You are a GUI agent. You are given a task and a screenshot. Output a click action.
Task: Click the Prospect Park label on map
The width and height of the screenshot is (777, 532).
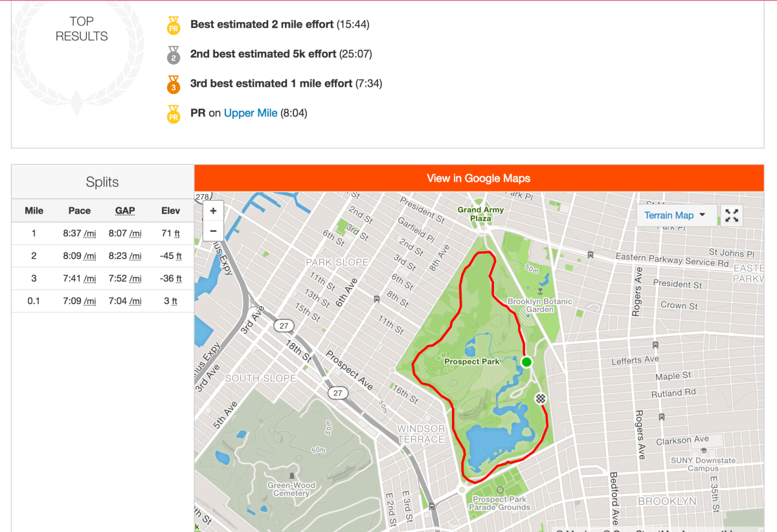click(x=471, y=362)
